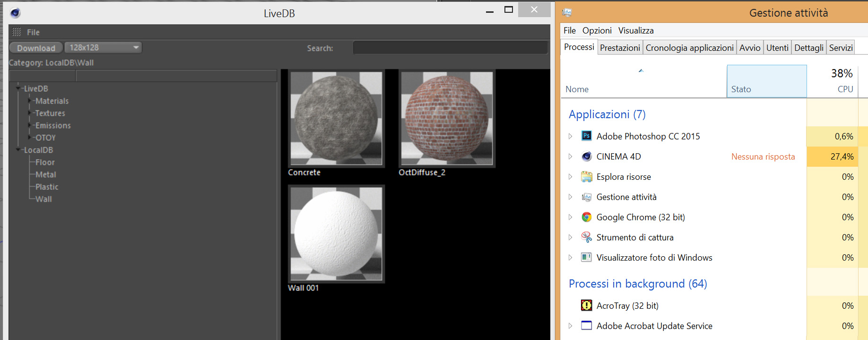Click the Gestione attività process icon

click(586, 197)
